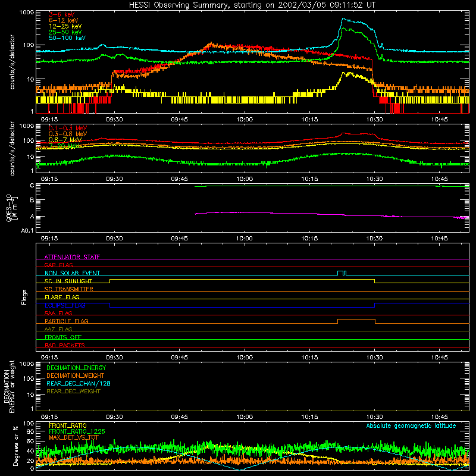Select the SC_TRANSMITTER flag label
Image resolution: width=476 pixels, height=476 pixels.
coord(69,289)
